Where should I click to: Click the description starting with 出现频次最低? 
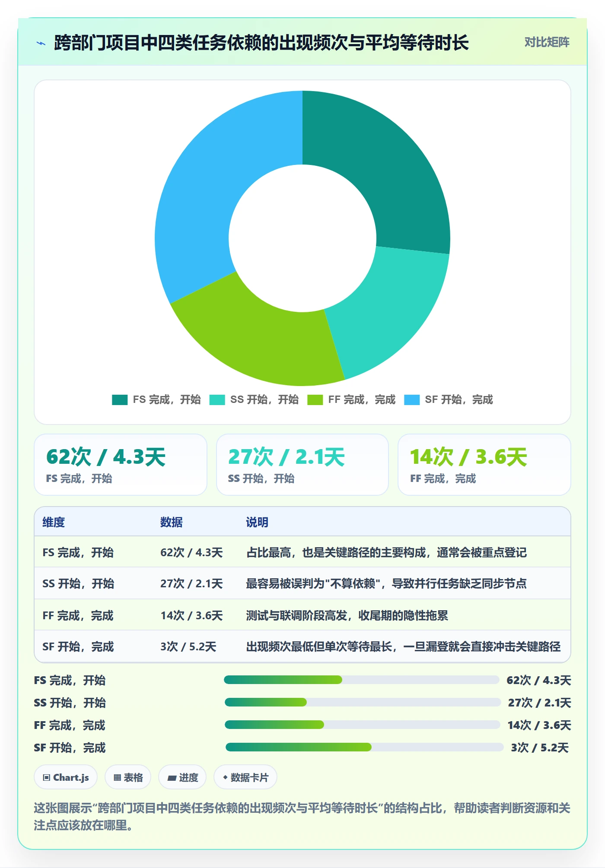point(403,646)
